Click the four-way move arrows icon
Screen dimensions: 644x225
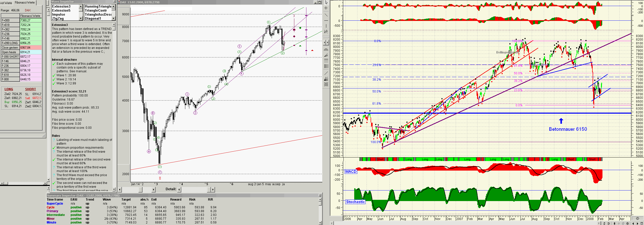click(x=619, y=223)
